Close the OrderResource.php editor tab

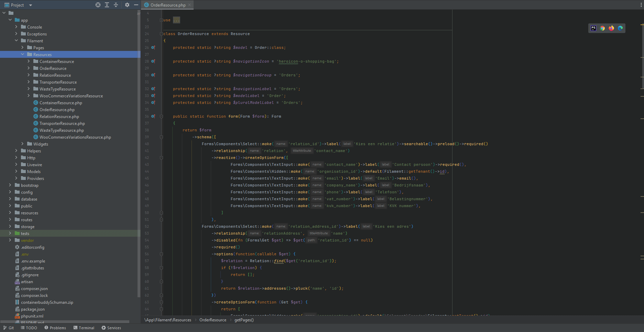[x=189, y=5]
